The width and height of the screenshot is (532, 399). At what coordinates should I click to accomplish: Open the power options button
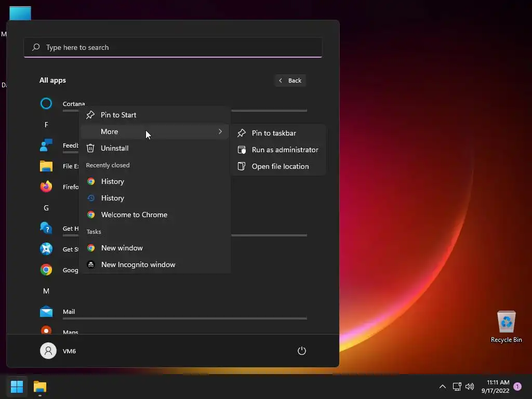click(302, 351)
